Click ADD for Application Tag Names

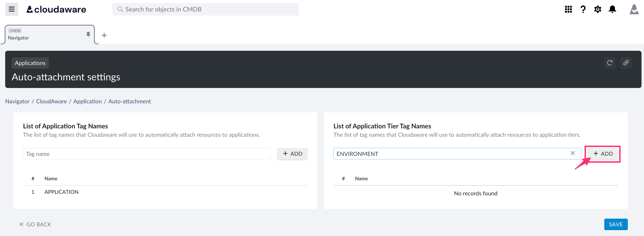pyautogui.click(x=292, y=154)
